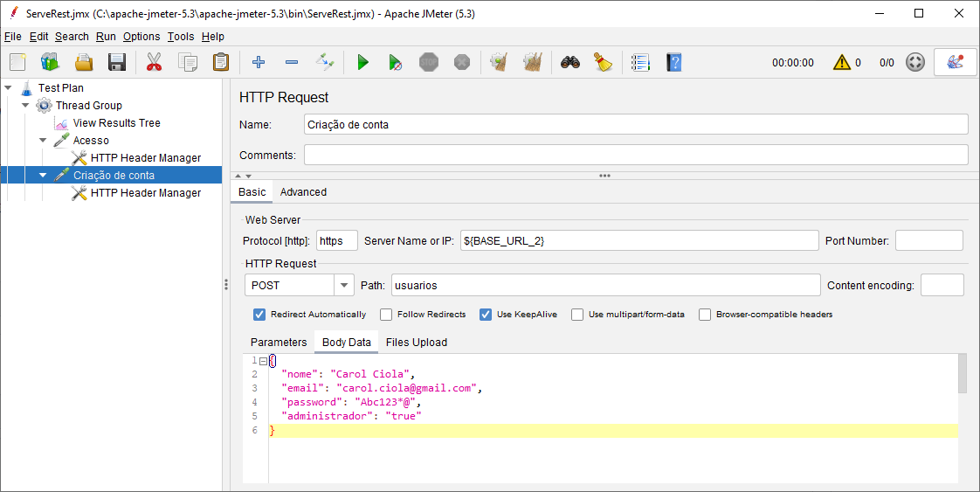The image size is (980, 492).
Task: Click the Path field containing usuarios
Action: click(x=605, y=285)
